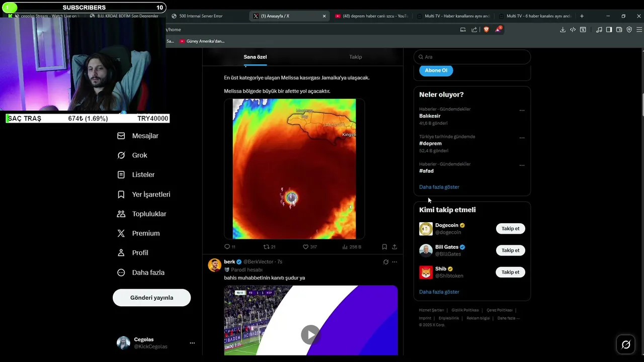
Task: Open account menu next to Cegolas
Action: (192, 343)
